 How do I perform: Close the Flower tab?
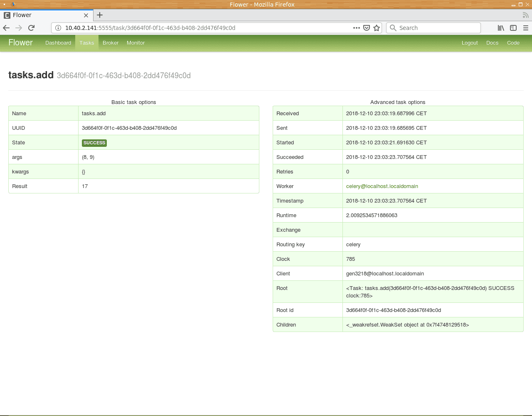click(x=86, y=15)
